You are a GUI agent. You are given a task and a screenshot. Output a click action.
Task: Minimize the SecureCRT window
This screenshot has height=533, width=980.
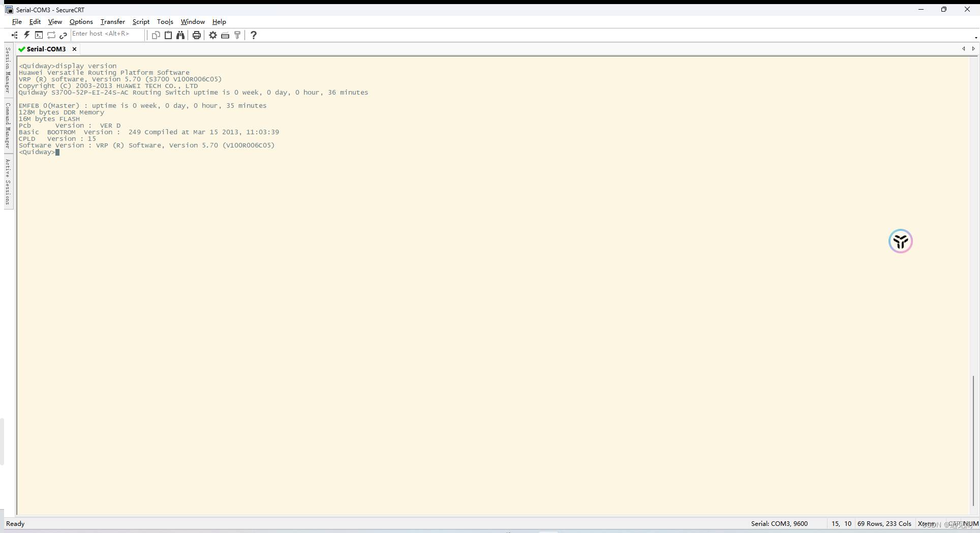tap(921, 10)
